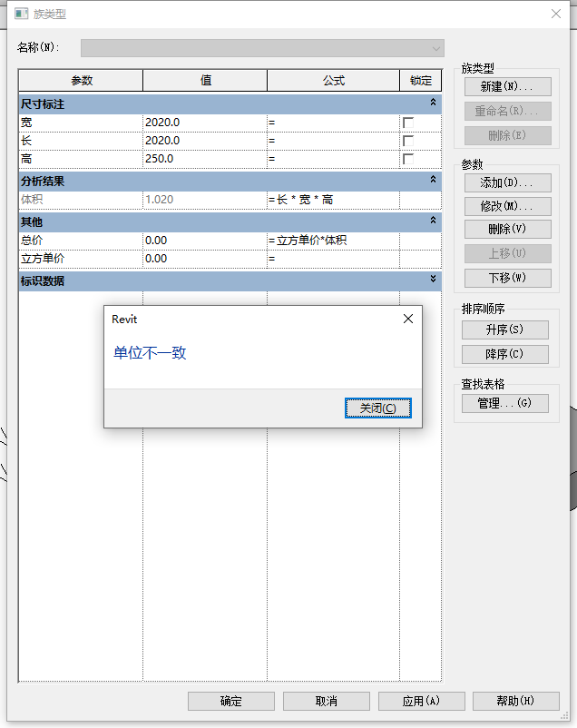The width and height of the screenshot is (577, 728).
Task: Click the formula cell for 立方单价
Action: (x=333, y=259)
